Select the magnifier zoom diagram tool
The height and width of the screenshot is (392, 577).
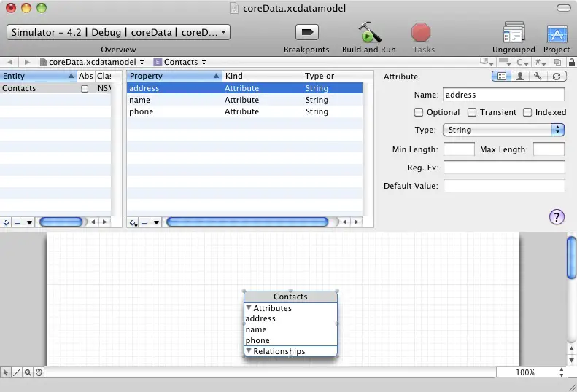pyautogui.click(x=28, y=372)
